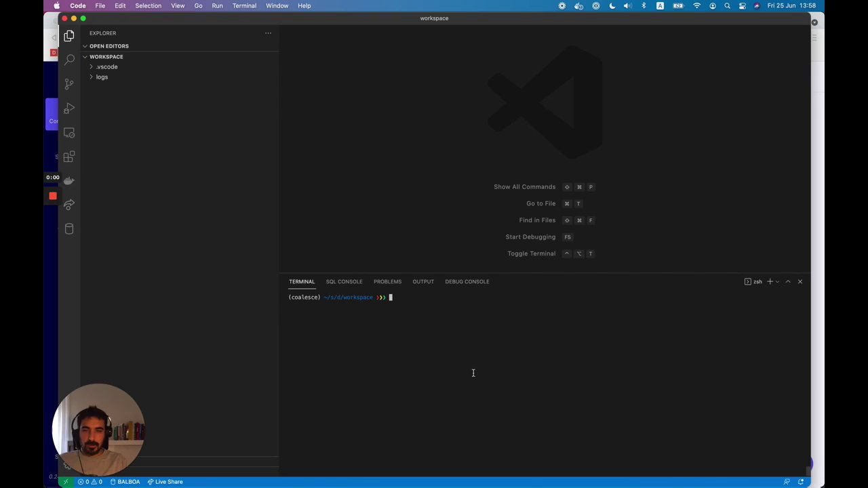868x488 pixels.
Task: Open the Remote Explorer icon
Action: click(x=69, y=133)
